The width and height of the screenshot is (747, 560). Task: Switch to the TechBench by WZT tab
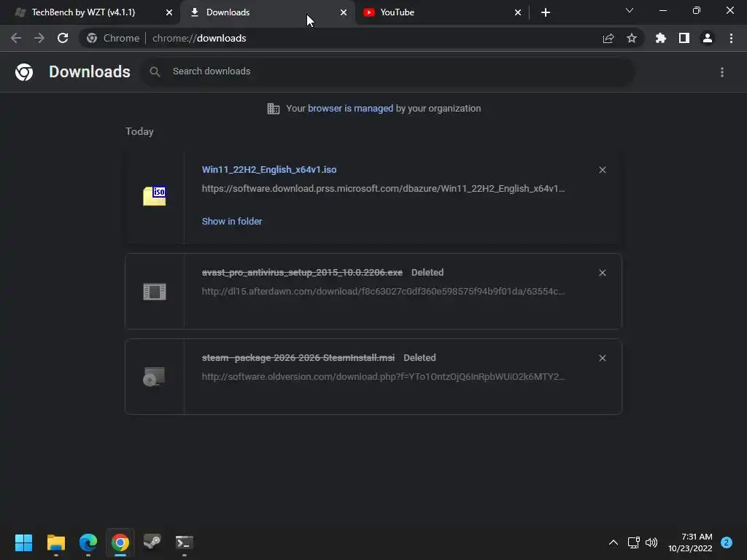(90, 12)
